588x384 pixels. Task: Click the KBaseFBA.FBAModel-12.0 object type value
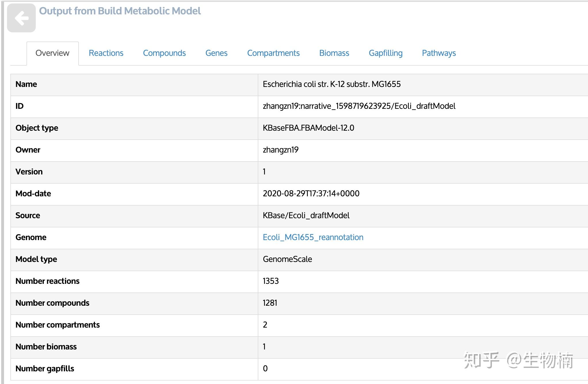(308, 128)
